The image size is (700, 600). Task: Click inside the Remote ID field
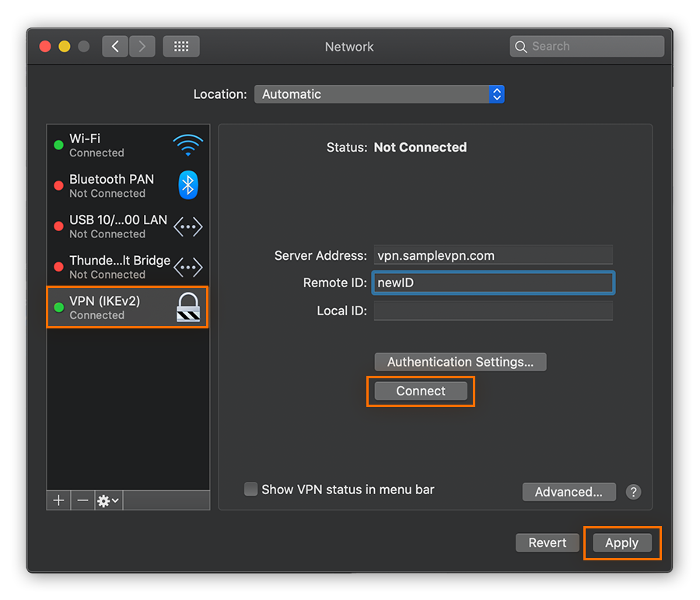(493, 282)
